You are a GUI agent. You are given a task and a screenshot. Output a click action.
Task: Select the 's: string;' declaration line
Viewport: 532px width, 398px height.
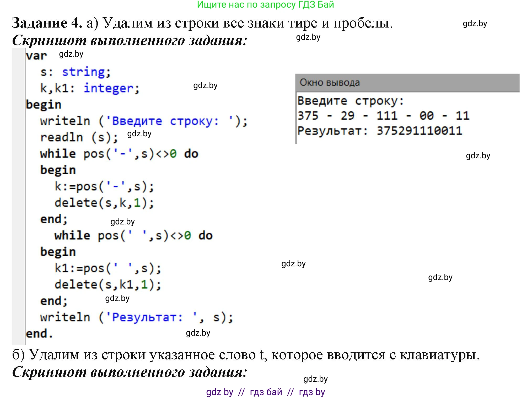75,72
